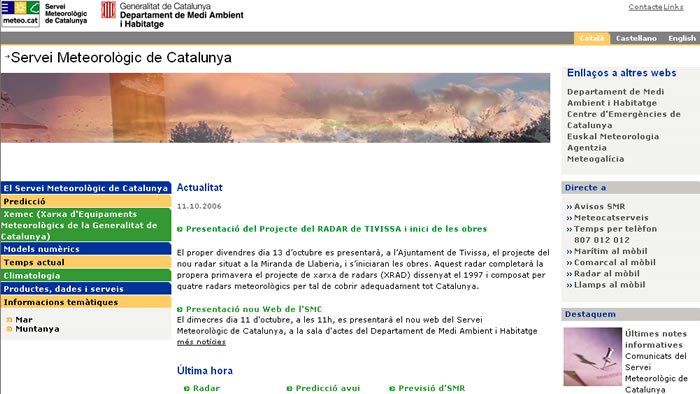This screenshot has width=700, height=394.
Task: Open the Xemec equipment network menu item
Action: tap(86, 225)
